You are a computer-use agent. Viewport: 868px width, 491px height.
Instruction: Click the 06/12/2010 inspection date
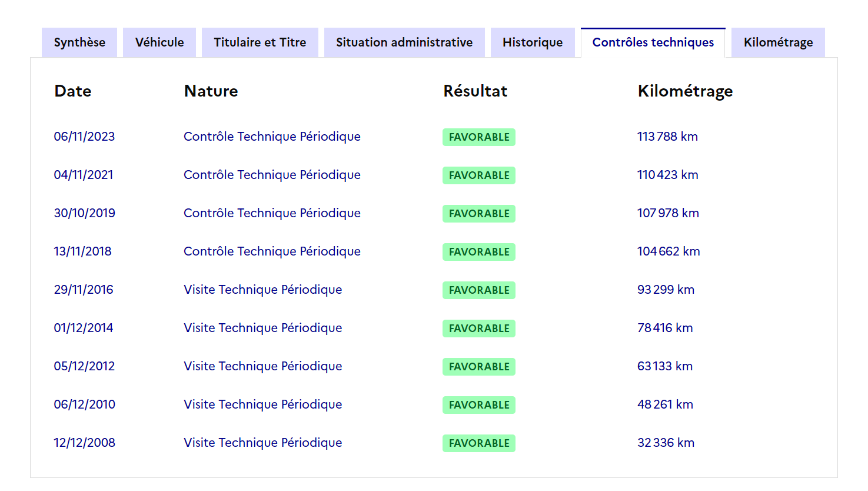(x=84, y=404)
